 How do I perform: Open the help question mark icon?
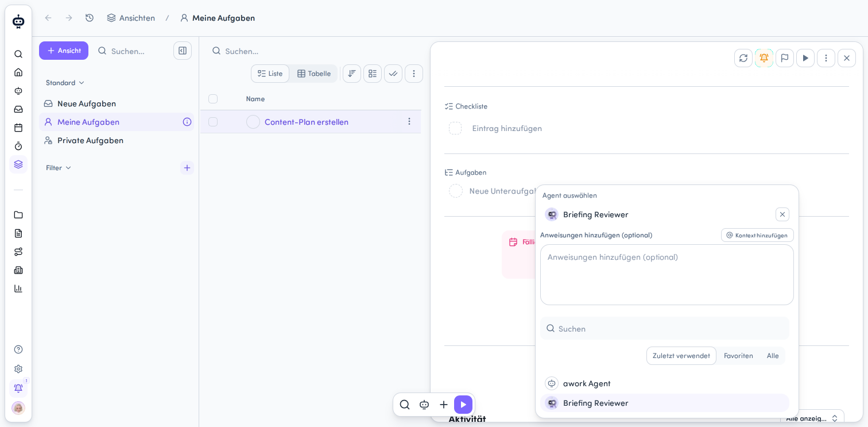click(x=18, y=349)
